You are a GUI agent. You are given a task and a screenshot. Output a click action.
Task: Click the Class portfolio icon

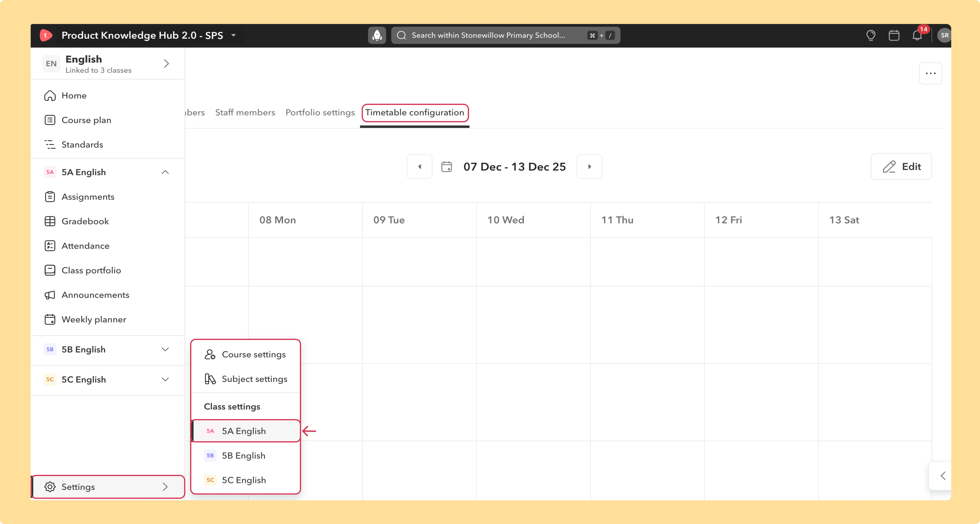point(50,270)
